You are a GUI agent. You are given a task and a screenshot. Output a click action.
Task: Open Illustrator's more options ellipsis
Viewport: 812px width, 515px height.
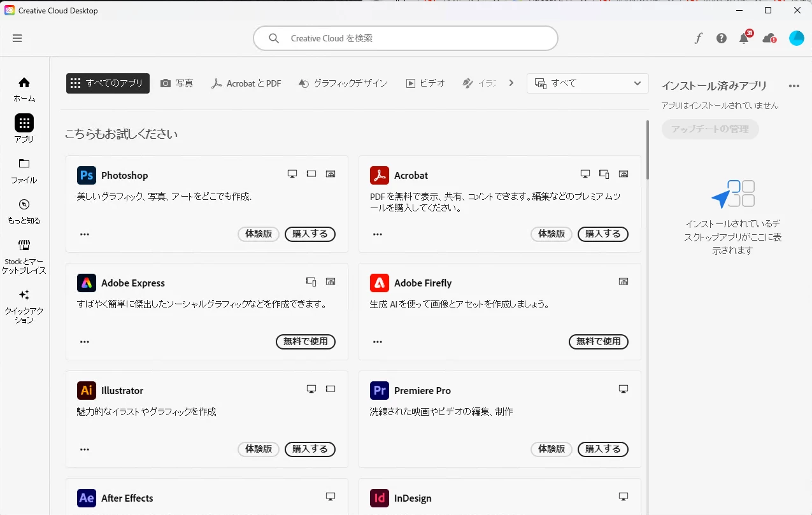pyautogui.click(x=85, y=449)
